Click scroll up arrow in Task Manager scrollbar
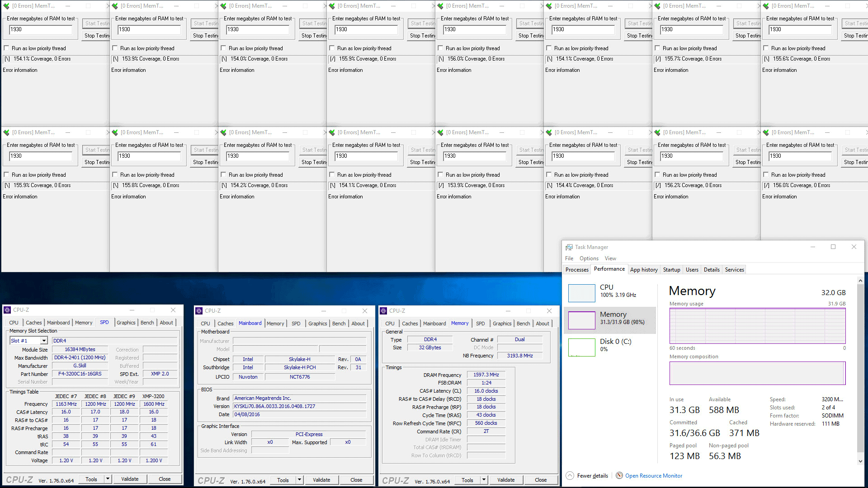The image size is (868, 488). pyautogui.click(x=860, y=281)
